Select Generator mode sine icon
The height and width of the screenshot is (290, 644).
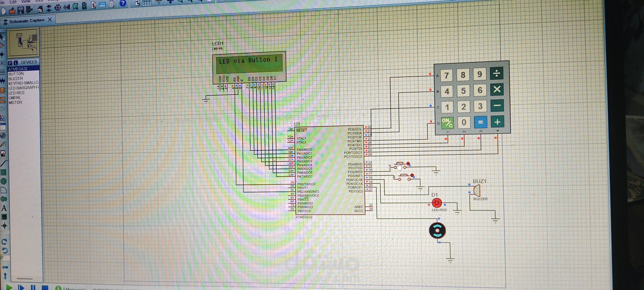(x=3, y=136)
